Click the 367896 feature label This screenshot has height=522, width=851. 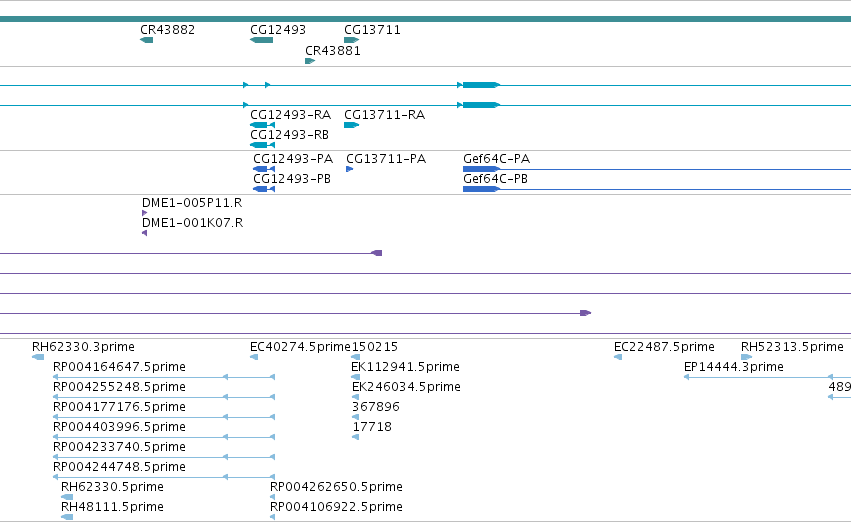tap(376, 407)
